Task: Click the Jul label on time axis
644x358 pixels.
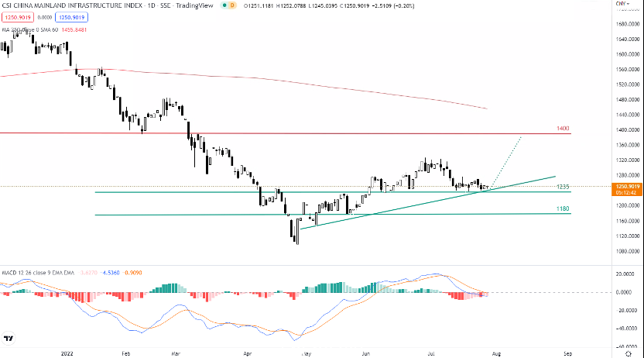Action: (x=431, y=353)
